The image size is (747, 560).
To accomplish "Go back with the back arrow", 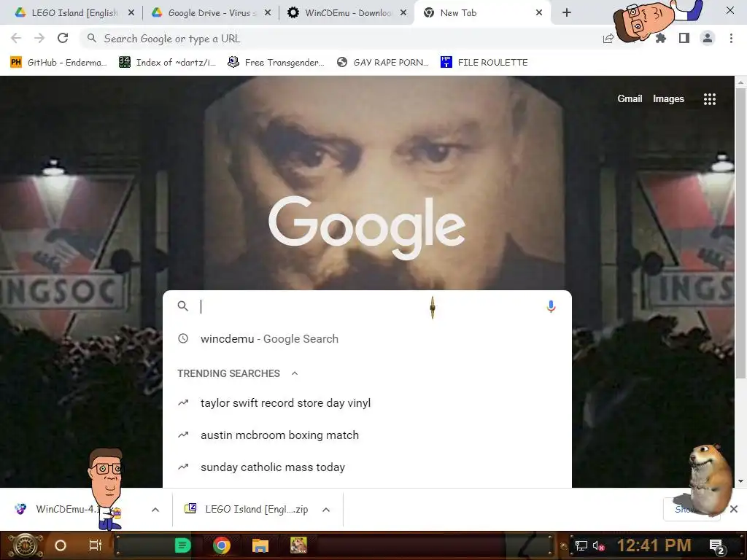I will pyautogui.click(x=16, y=38).
